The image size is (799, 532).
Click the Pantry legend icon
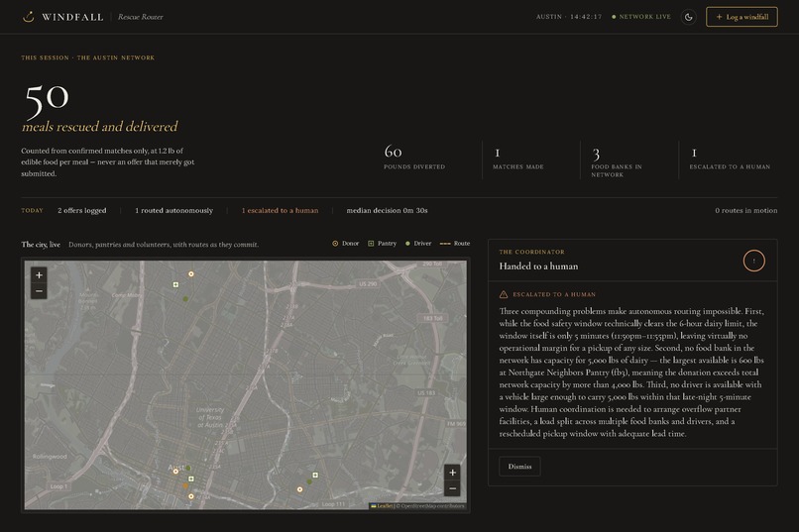coord(371,244)
